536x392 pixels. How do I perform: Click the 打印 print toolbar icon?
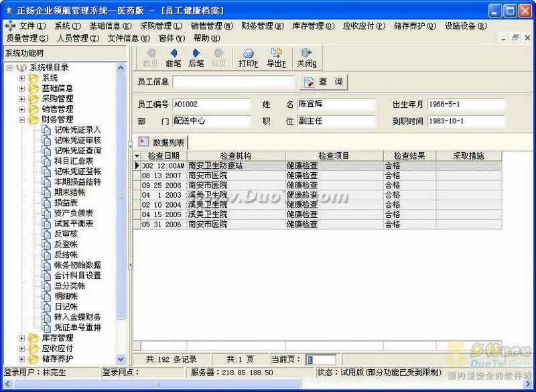click(x=248, y=58)
